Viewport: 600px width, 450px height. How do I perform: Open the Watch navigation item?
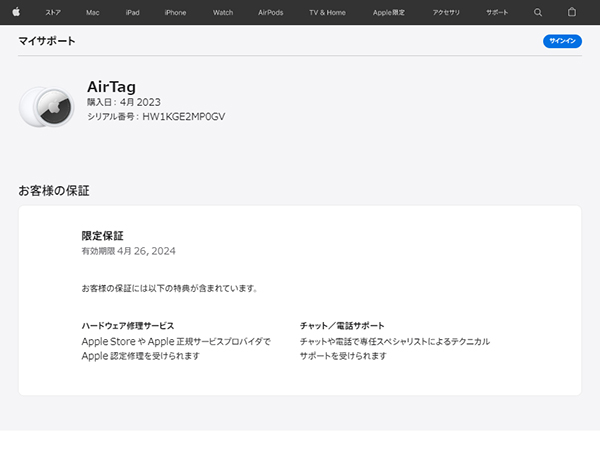pos(223,13)
